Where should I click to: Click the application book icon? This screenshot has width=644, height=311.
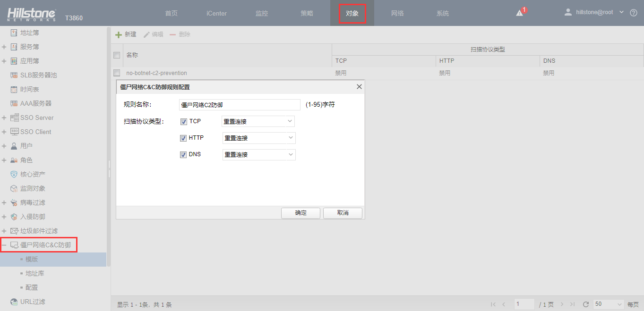[x=14, y=61]
